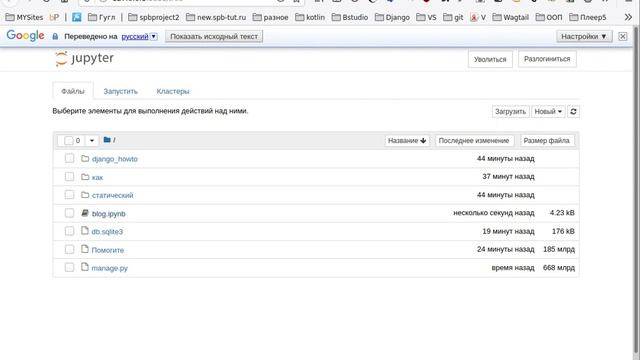Open the Помогите file link
640x360 pixels.
click(108, 250)
